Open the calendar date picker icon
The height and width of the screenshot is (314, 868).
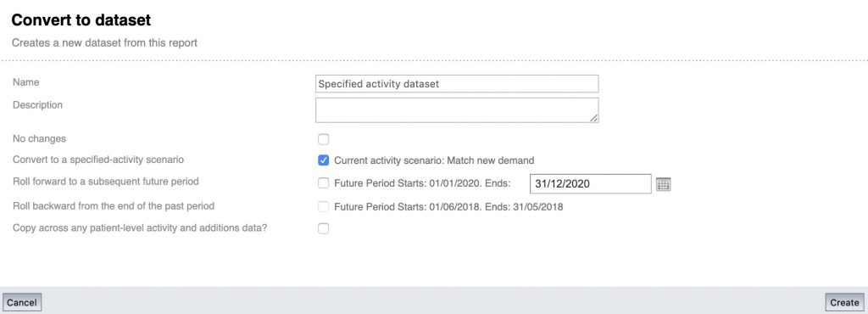663,184
